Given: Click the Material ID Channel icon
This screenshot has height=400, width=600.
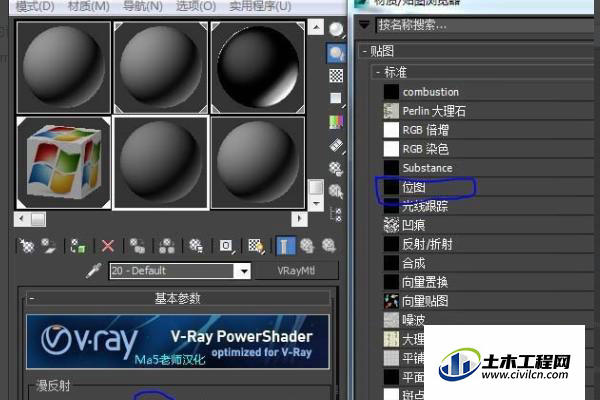Looking at the screenshot, I should 226,246.
